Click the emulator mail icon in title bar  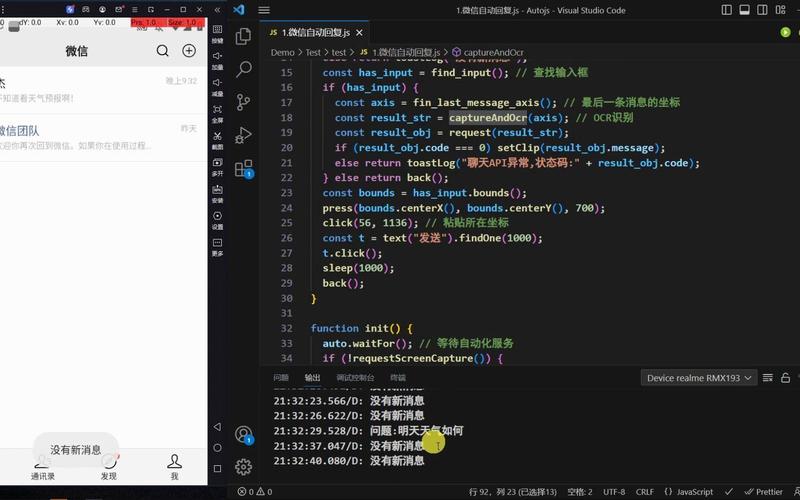point(119,9)
